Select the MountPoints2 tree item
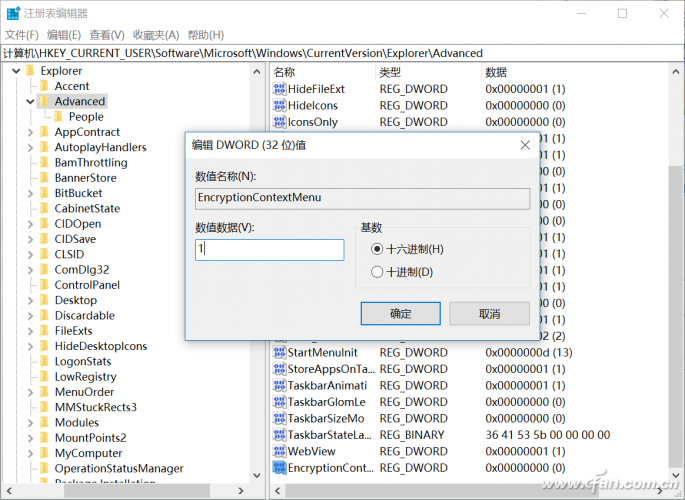This screenshot has height=500, width=685. coord(90,438)
